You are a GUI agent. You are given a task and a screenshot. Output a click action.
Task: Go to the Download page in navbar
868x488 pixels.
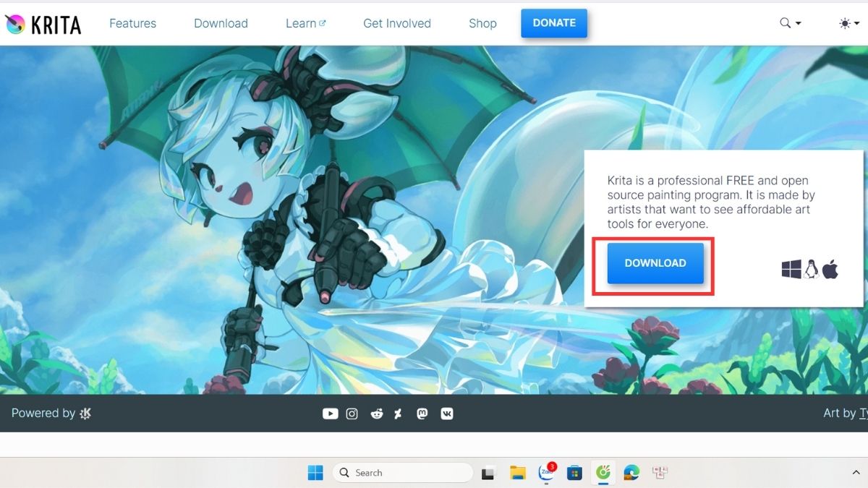coord(221,23)
